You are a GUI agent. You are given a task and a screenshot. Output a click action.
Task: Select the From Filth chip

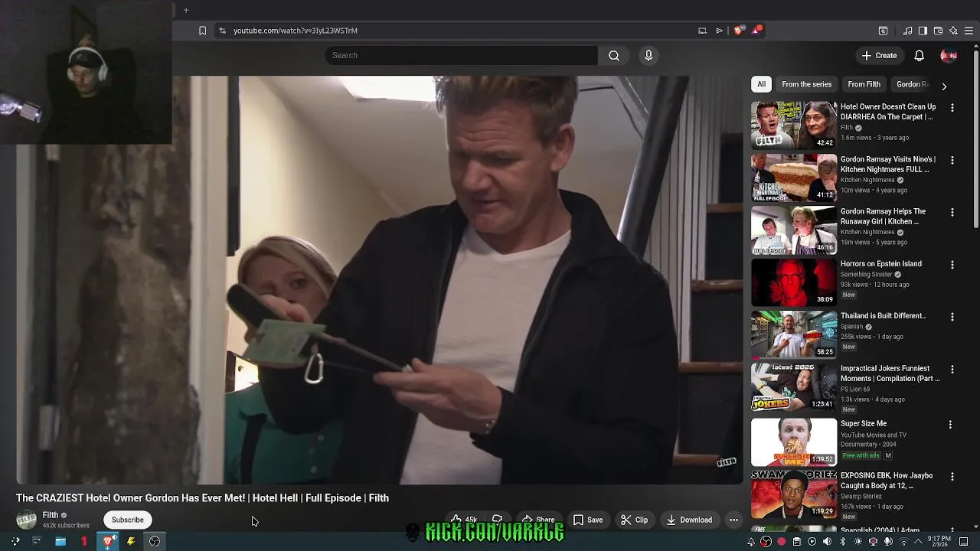coord(864,84)
